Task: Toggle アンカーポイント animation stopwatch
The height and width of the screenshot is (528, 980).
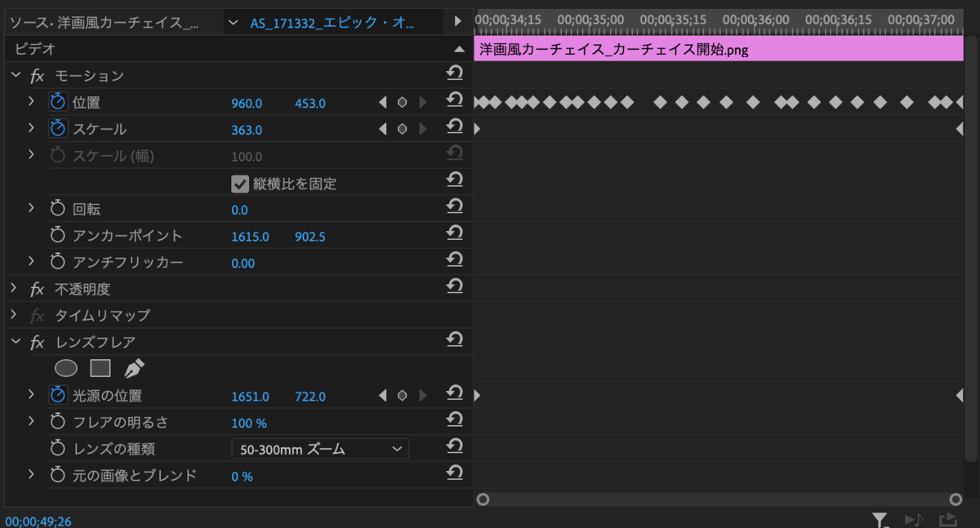Action: (57, 235)
